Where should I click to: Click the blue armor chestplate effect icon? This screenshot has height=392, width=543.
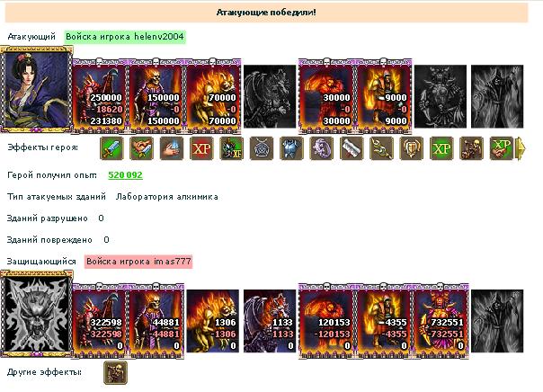click(291, 148)
